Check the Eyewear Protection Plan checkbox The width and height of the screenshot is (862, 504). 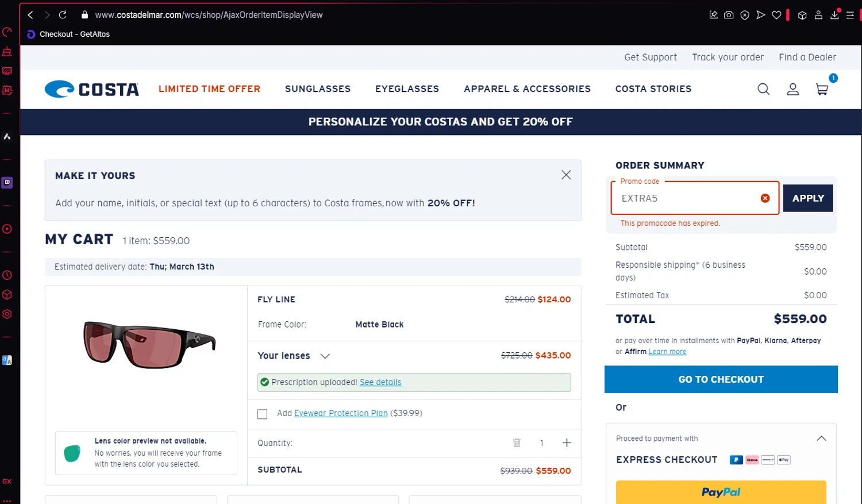pyautogui.click(x=263, y=414)
